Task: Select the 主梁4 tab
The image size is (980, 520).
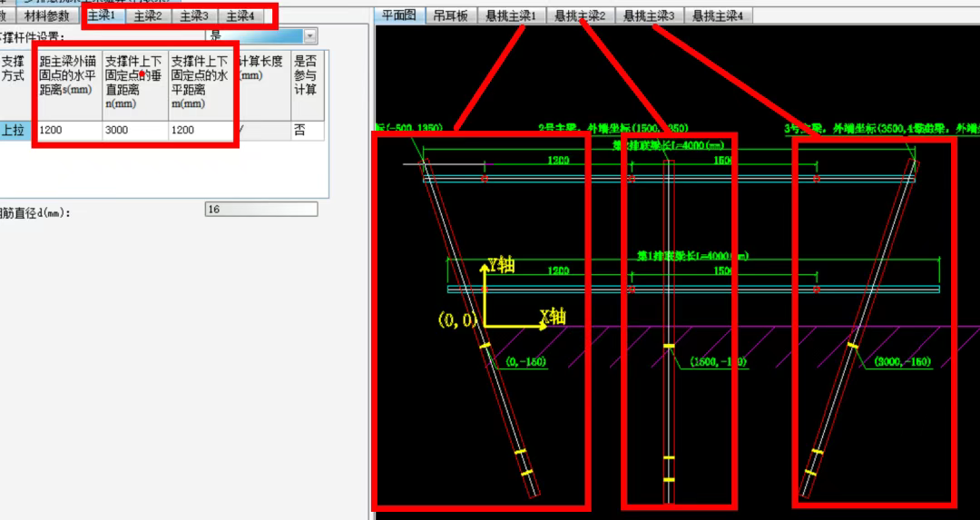Action: coord(240,16)
